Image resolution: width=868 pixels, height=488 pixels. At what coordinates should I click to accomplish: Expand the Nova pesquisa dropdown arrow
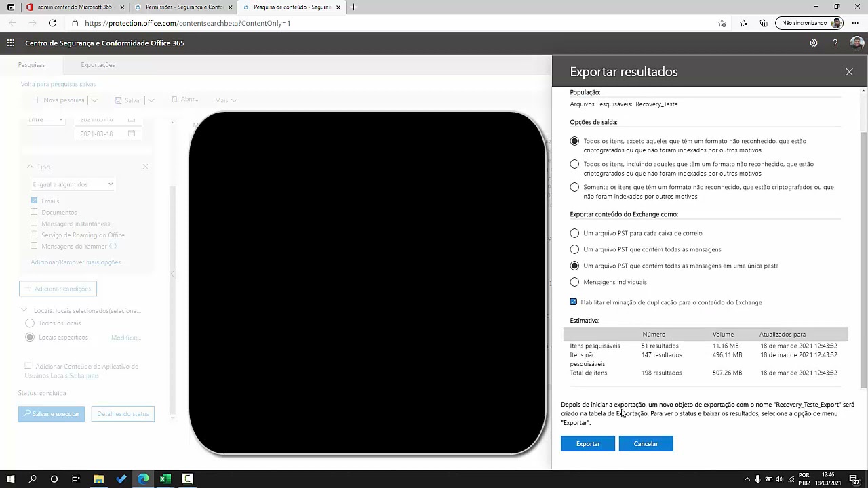[x=94, y=100]
